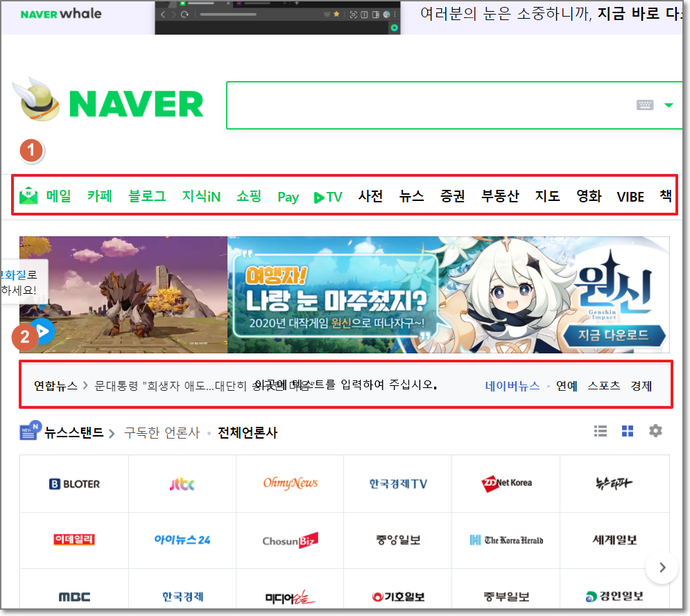The image size is (690, 616).
Task: Go to 영화 movie service
Action: pyautogui.click(x=589, y=196)
